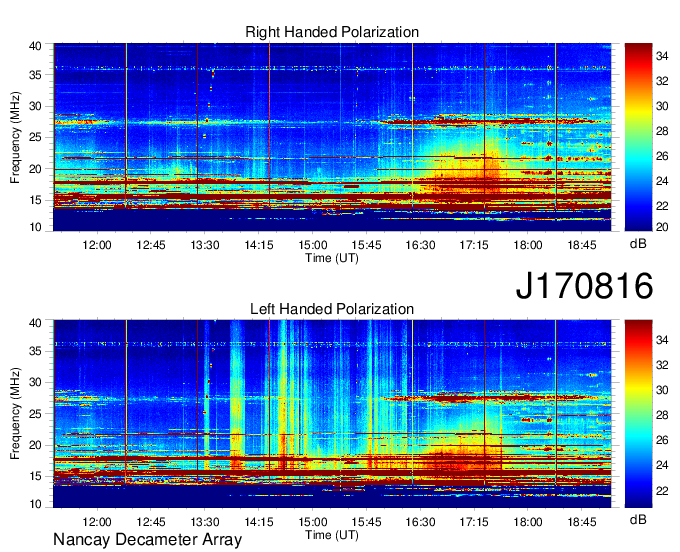Click the "14:15" time tick on the top plot

259,245
